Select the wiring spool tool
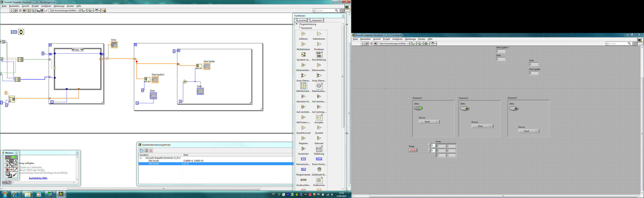This screenshot has width=644, height=198. coord(7,165)
